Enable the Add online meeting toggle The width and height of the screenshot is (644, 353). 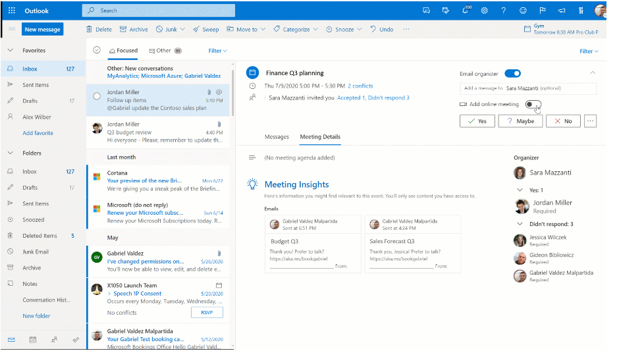click(x=533, y=105)
